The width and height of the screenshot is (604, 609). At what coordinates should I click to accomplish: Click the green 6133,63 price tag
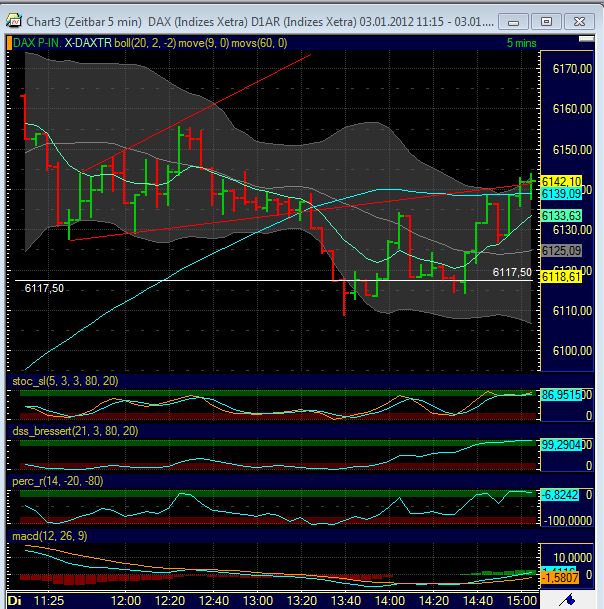click(x=561, y=216)
